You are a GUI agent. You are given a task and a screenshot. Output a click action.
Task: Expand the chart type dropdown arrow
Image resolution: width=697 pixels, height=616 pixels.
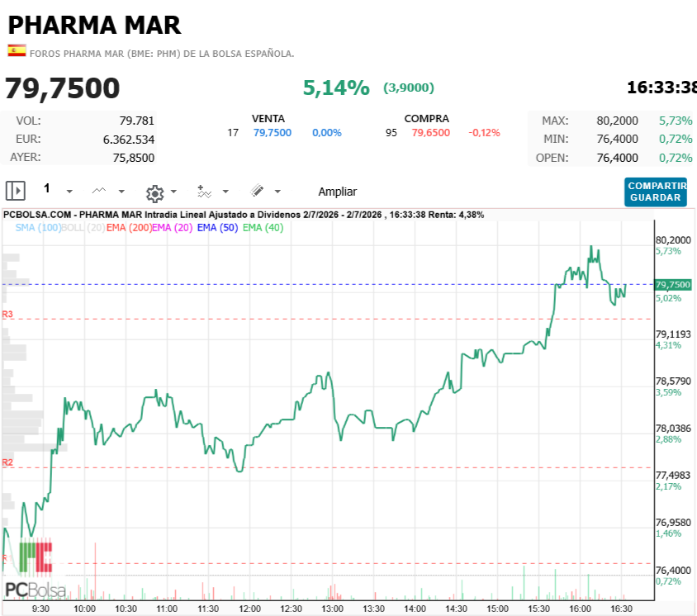click(x=121, y=192)
